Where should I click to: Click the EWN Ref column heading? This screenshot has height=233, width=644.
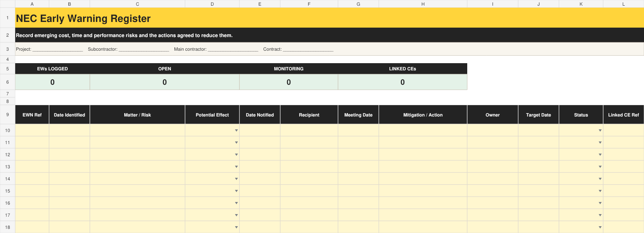click(32, 115)
